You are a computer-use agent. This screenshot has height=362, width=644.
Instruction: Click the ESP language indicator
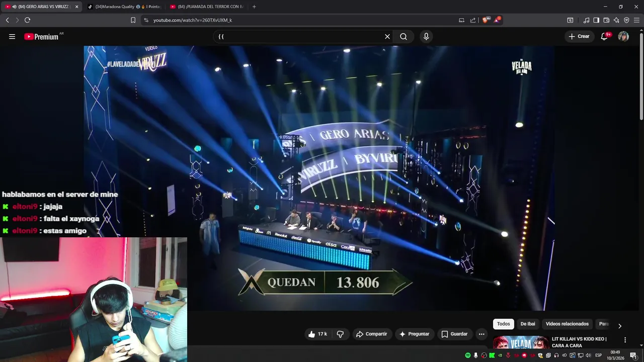coord(599,355)
